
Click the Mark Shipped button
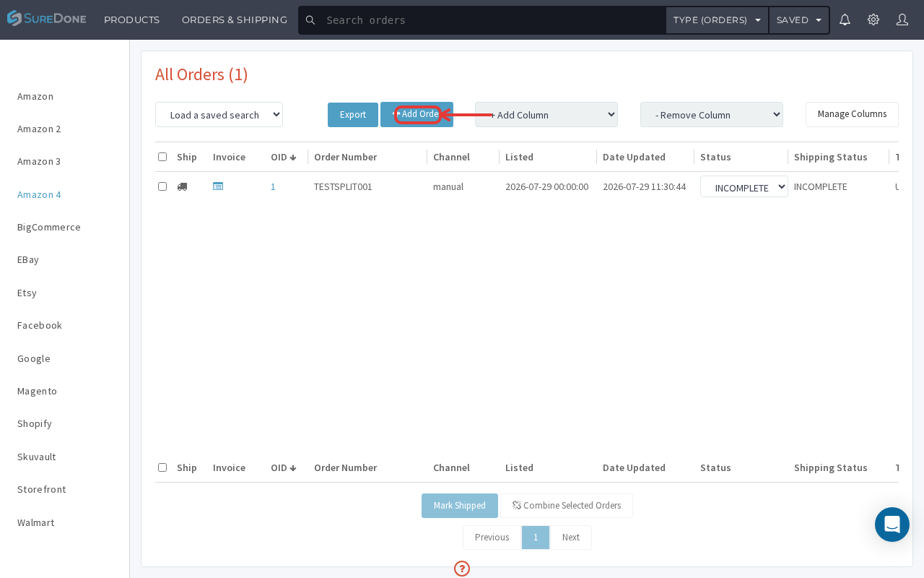[460, 506]
